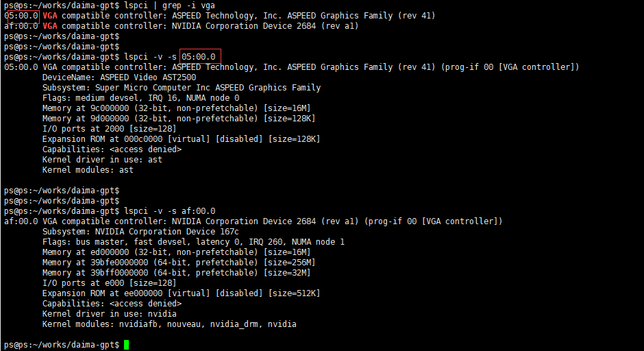This screenshot has width=644, height=351.
Task: Click 'Subsystem: Super Micro Computer Inc' line
Action: [x=182, y=88]
